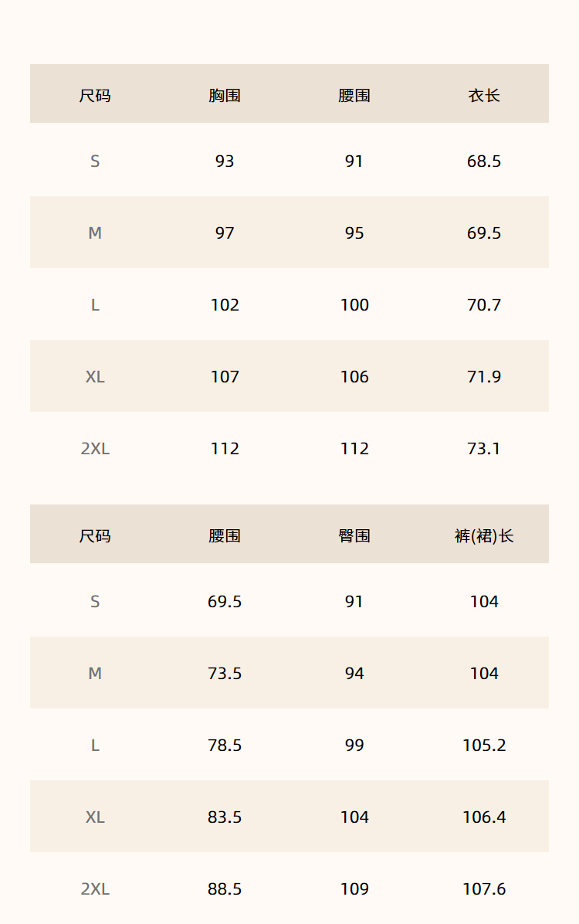Viewport: 579px width, 924px height.
Task: Click the chest value 93
Action: point(225,161)
